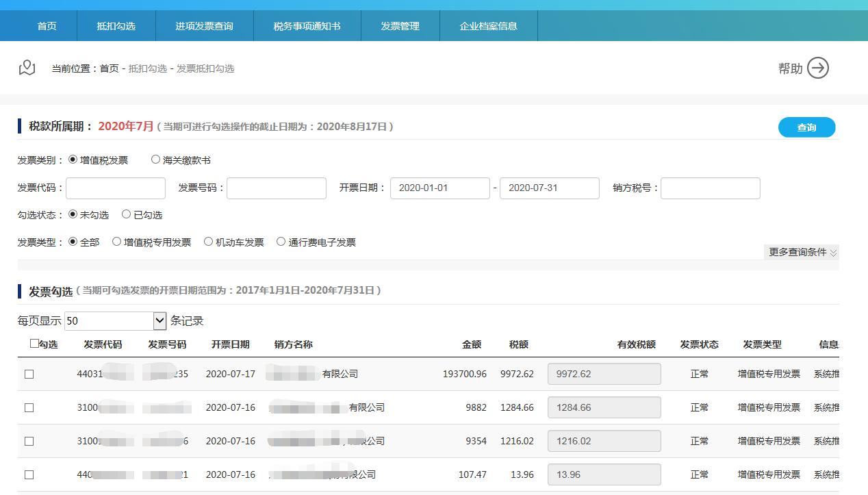Open the 每页显示 records-per-page dropdown
This screenshot has width=868, height=495.
click(x=159, y=320)
